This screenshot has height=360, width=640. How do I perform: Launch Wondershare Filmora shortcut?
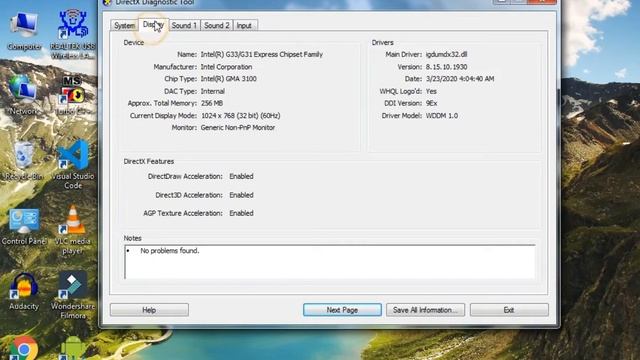click(x=73, y=295)
